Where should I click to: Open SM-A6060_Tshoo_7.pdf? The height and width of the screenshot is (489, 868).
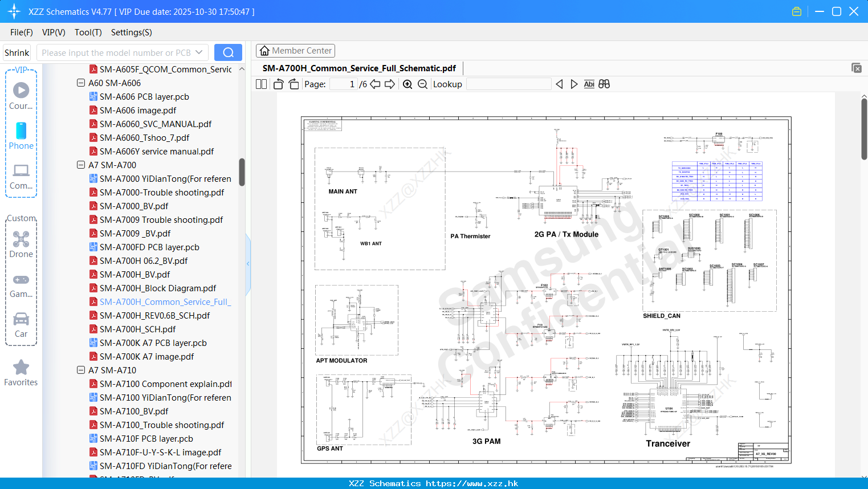pos(144,137)
